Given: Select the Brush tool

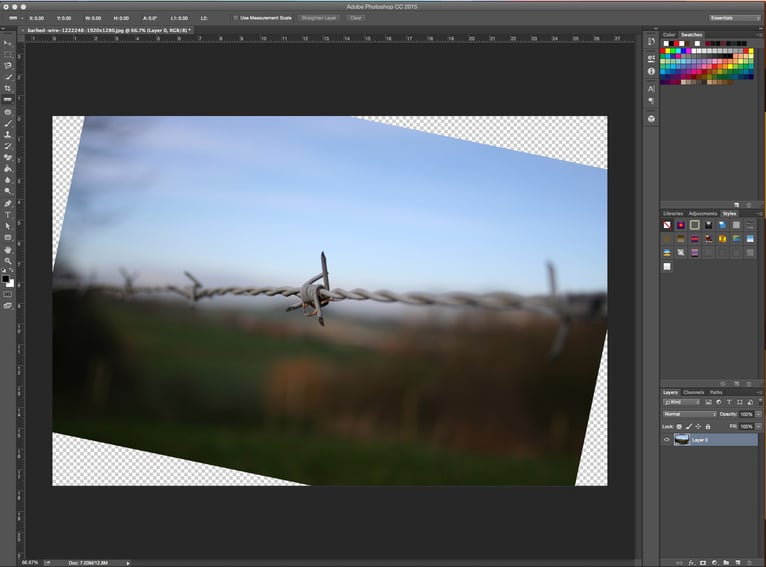Looking at the screenshot, I should coord(8,123).
